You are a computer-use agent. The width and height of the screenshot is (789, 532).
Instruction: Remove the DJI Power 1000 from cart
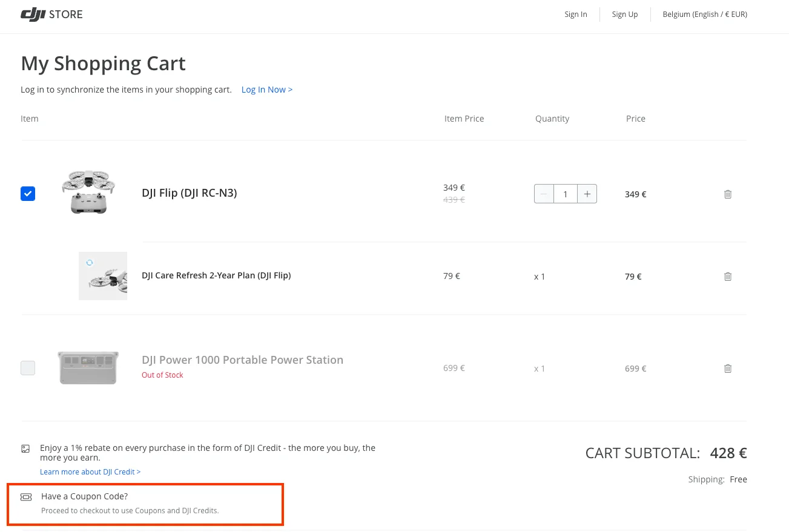pyautogui.click(x=728, y=368)
